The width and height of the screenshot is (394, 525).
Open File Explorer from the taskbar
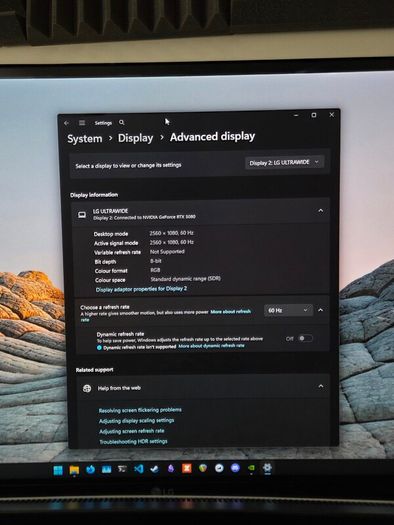click(74, 470)
